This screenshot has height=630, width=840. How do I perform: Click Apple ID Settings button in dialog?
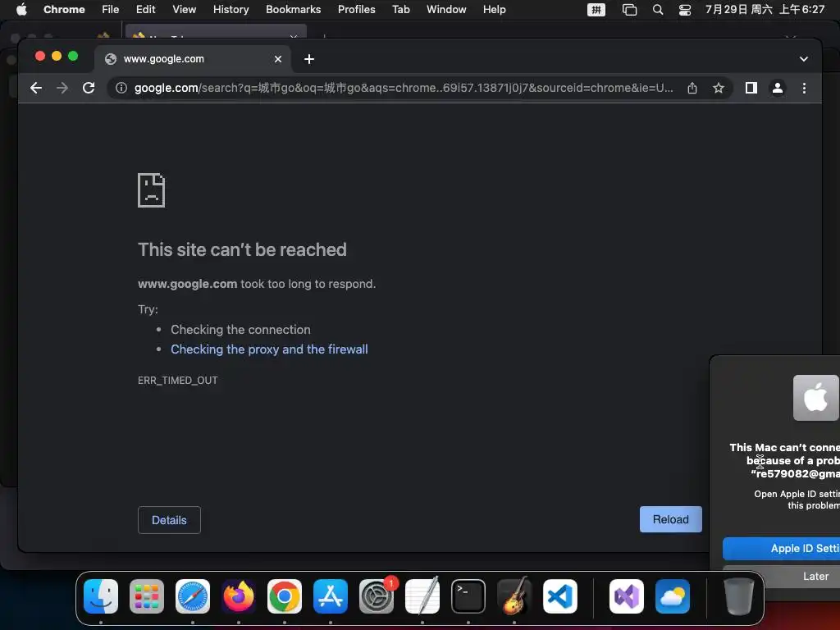(781, 549)
